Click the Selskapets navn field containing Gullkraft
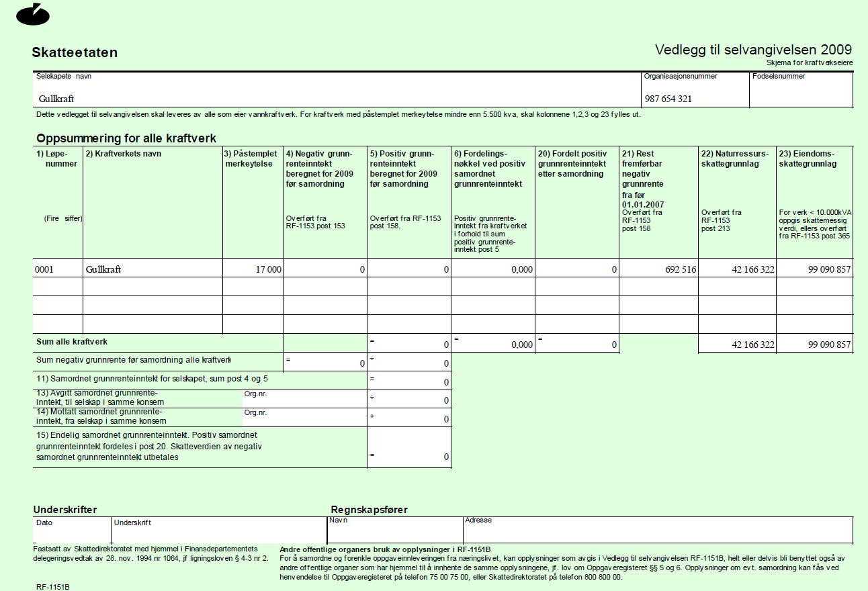This screenshot has height=591, width=868. pos(337,89)
